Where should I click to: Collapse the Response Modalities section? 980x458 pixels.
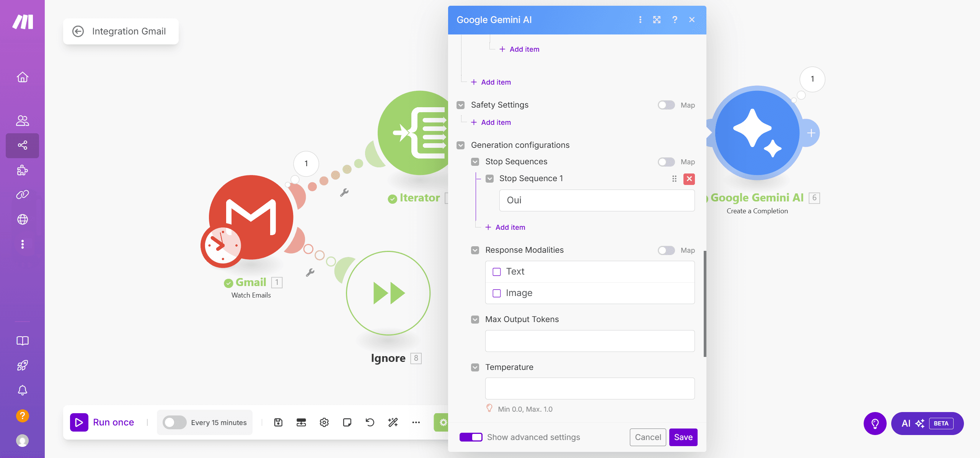coord(475,250)
